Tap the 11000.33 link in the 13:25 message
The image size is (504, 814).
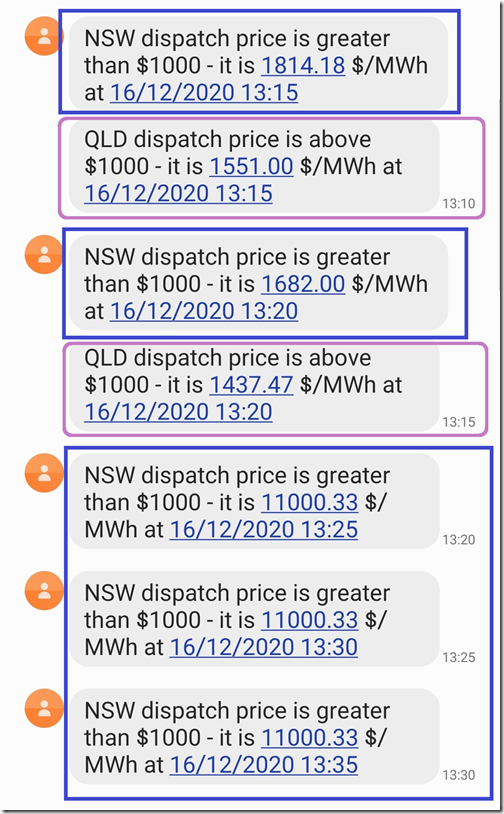pos(309,503)
